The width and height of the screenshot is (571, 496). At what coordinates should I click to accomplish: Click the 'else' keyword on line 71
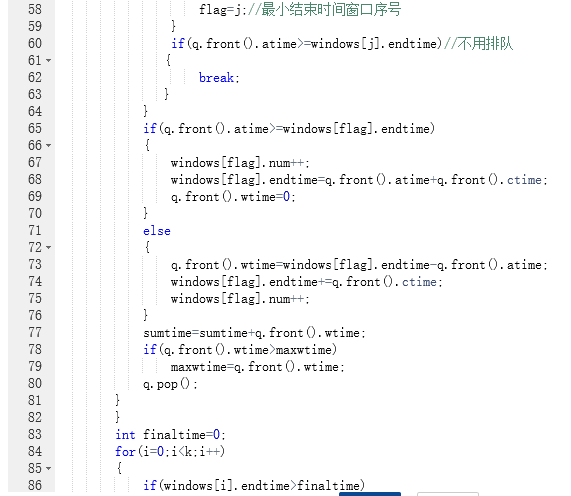pos(157,231)
